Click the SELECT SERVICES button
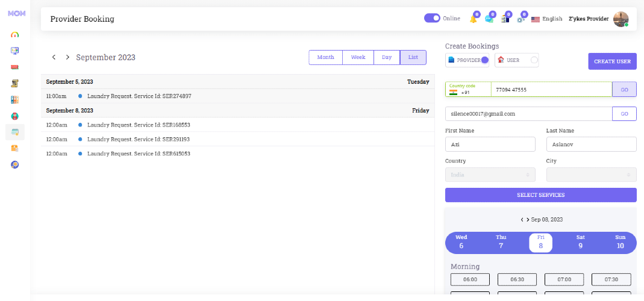The image size is (644, 301). [540, 195]
